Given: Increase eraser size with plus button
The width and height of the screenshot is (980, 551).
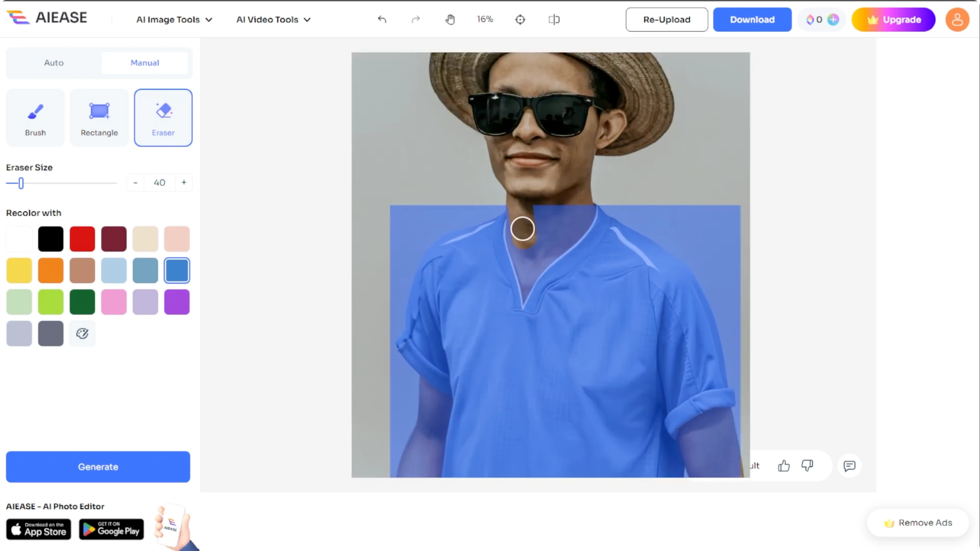Looking at the screenshot, I should [184, 183].
